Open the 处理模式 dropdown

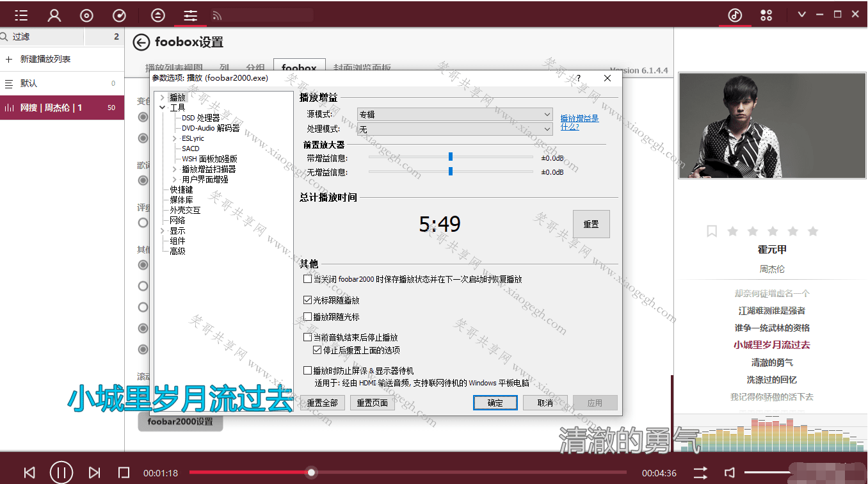coord(454,129)
